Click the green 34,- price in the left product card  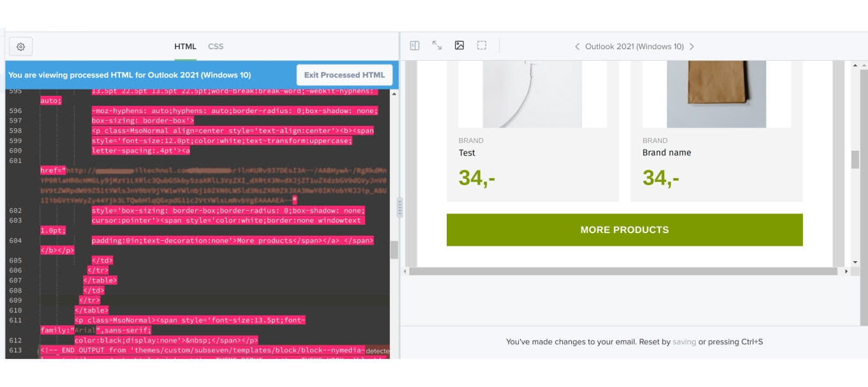coord(475,179)
